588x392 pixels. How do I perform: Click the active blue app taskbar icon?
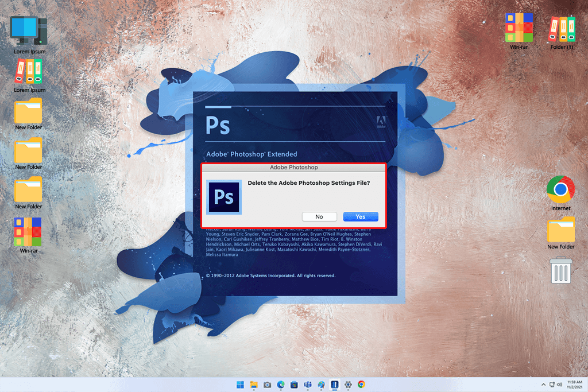click(335, 385)
